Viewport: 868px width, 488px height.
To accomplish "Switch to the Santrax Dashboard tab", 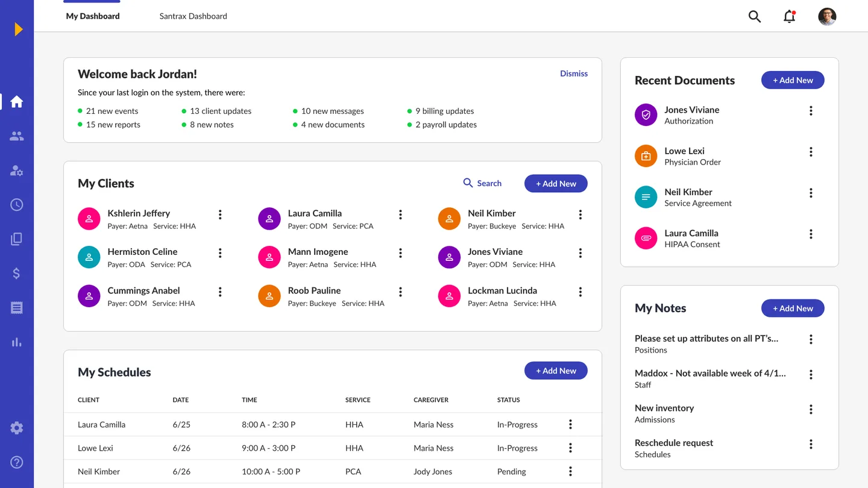I will coord(193,16).
